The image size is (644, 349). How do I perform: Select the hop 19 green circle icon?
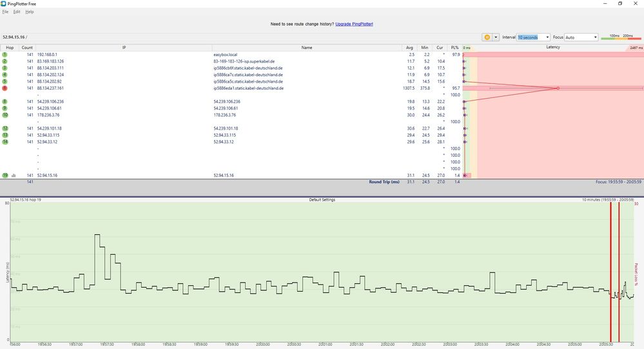[x=5, y=175]
